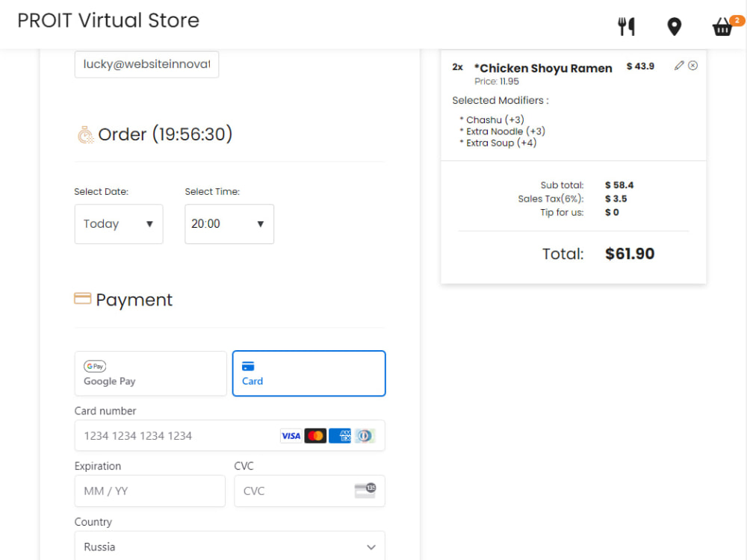Edit the Chicken Shoyu Ramen item via pencil icon
Screen dimensions: 747x560
pos(678,66)
